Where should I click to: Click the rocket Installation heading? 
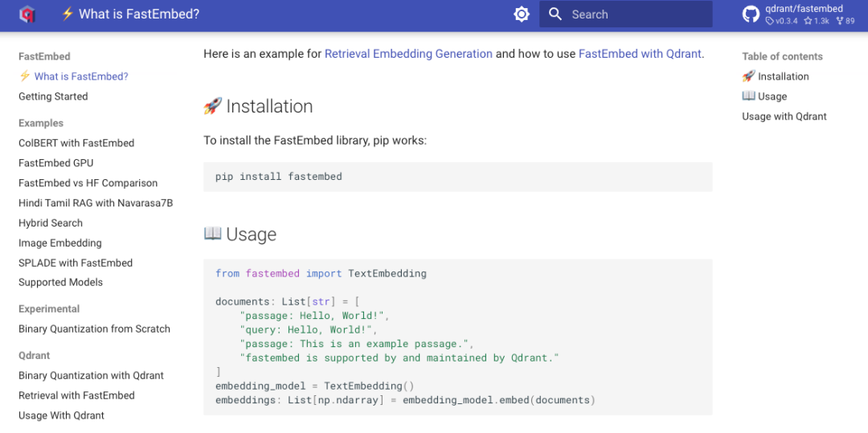(x=258, y=106)
